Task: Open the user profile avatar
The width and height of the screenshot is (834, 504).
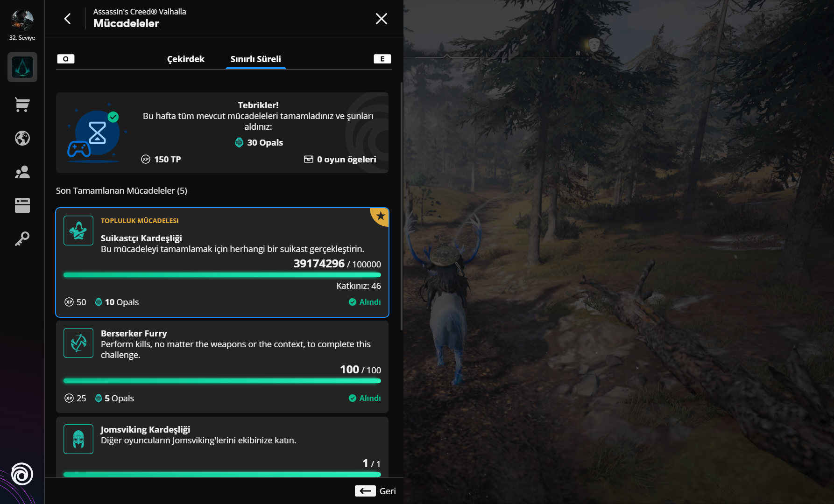Action: click(22, 20)
